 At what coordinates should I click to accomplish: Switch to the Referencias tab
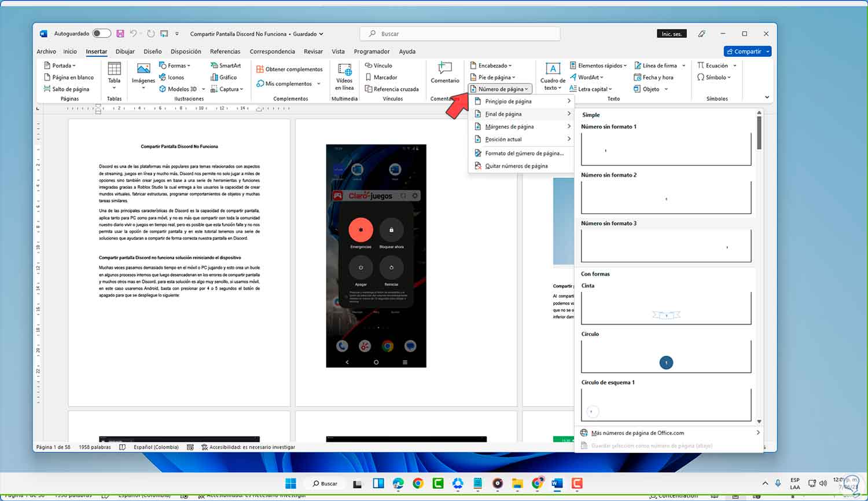click(225, 52)
